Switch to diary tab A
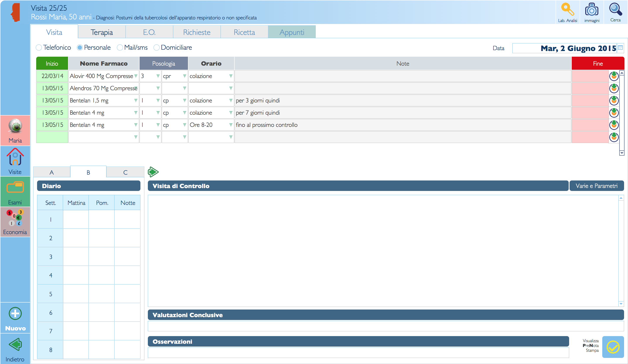Image resolution: width=628 pixels, height=364 pixels. coord(52,172)
